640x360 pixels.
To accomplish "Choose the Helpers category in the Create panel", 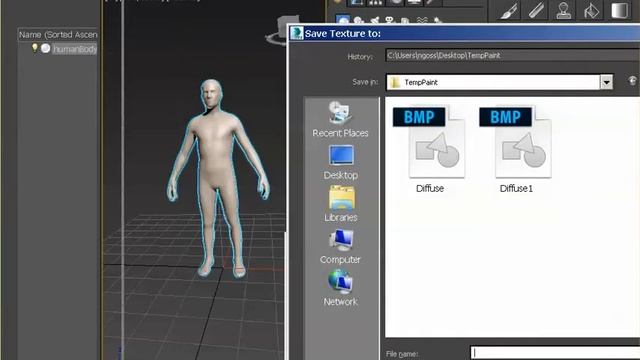I will (x=405, y=20).
